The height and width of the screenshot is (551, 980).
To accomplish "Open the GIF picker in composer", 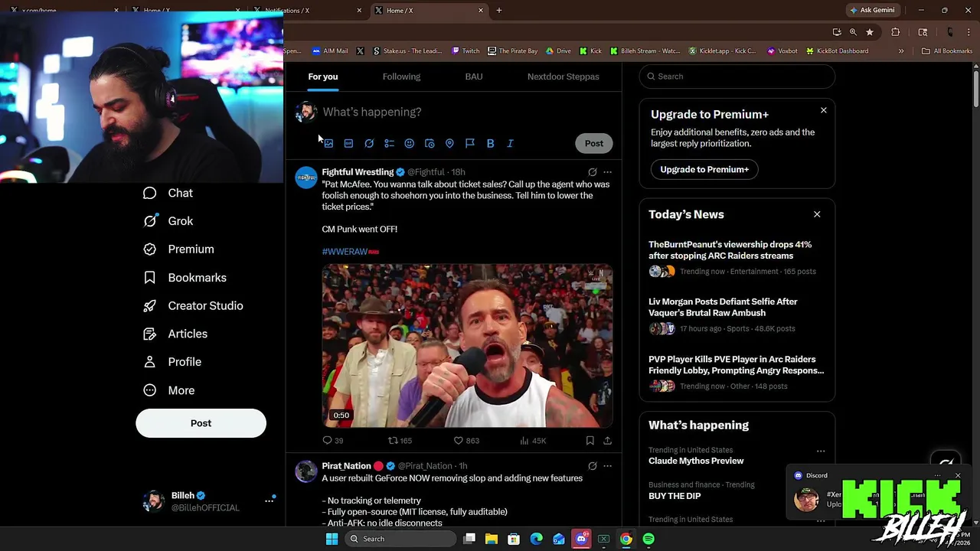I will [x=348, y=143].
